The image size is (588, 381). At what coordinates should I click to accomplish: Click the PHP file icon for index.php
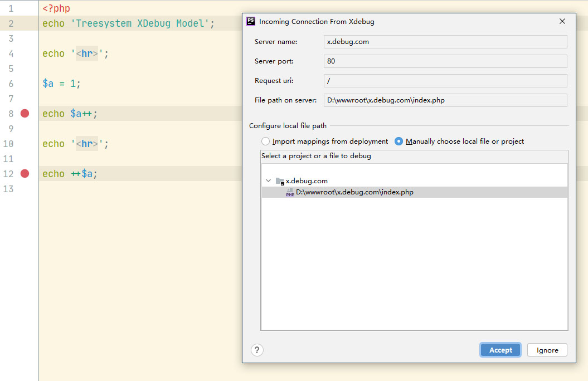[290, 192]
